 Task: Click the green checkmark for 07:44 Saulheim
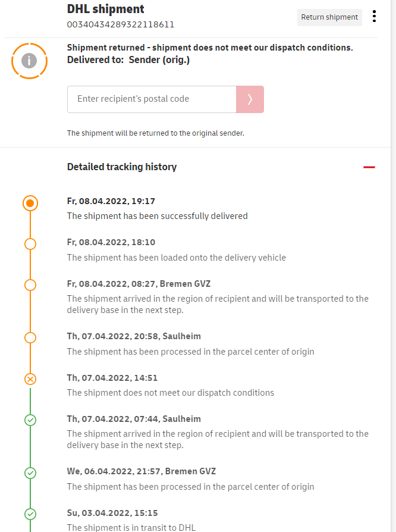pyautogui.click(x=31, y=420)
